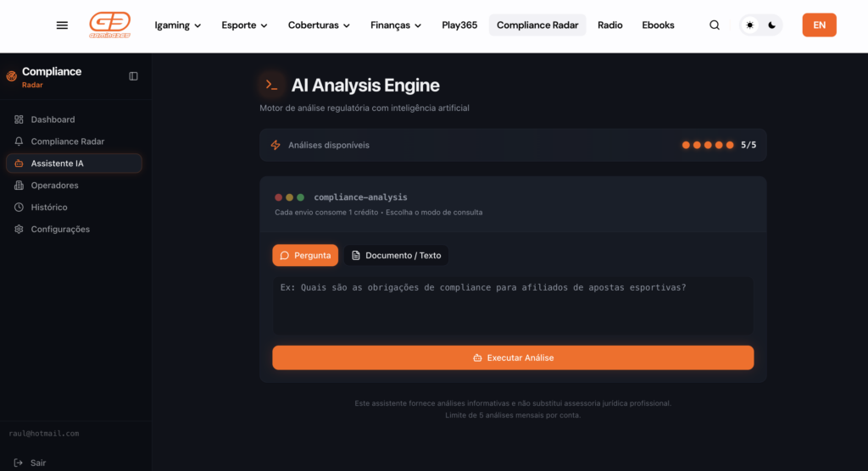868x471 pixels.
Task: Open the search magnifier icon
Action: (715, 25)
